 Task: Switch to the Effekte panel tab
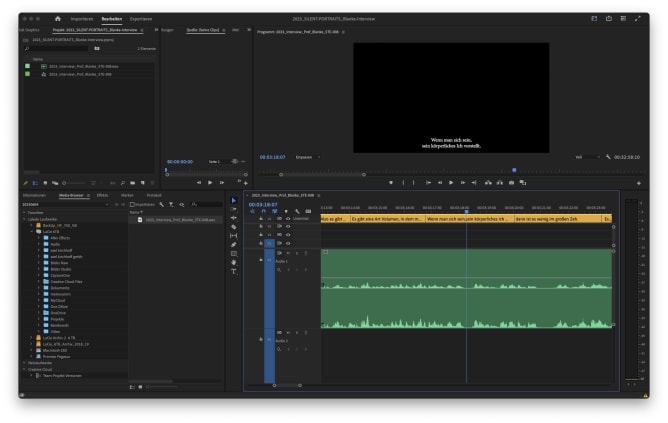(102, 194)
